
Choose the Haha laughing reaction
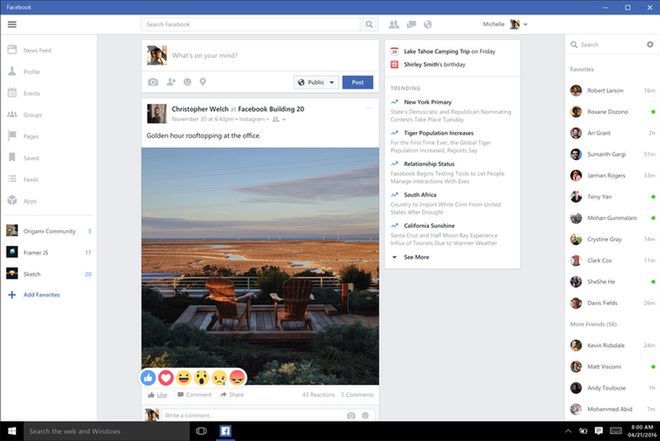[184, 378]
